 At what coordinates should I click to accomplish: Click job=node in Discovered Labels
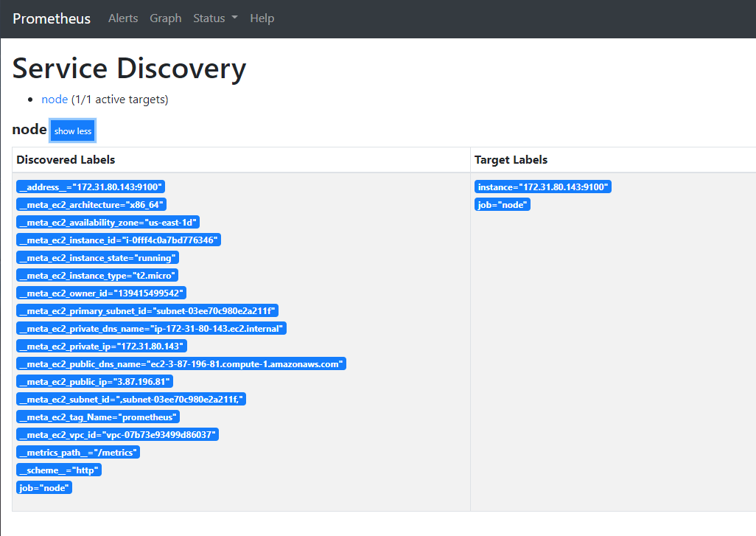pos(44,488)
